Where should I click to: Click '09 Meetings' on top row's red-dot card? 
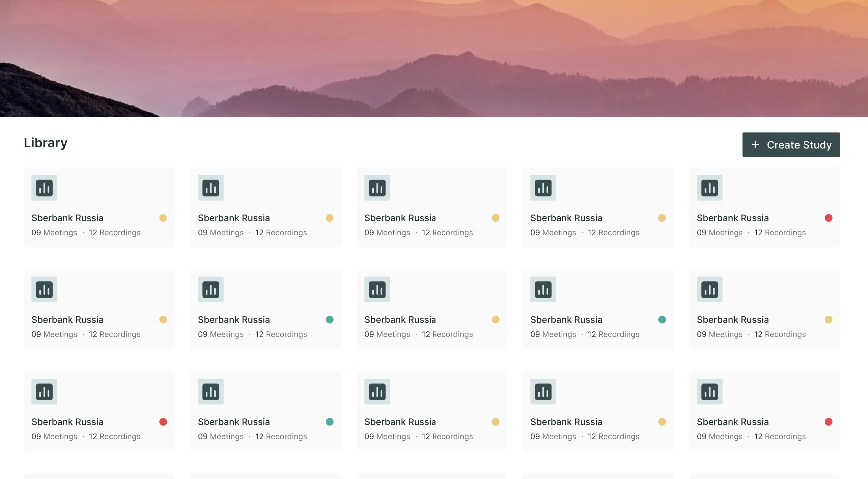pyautogui.click(x=720, y=232)
